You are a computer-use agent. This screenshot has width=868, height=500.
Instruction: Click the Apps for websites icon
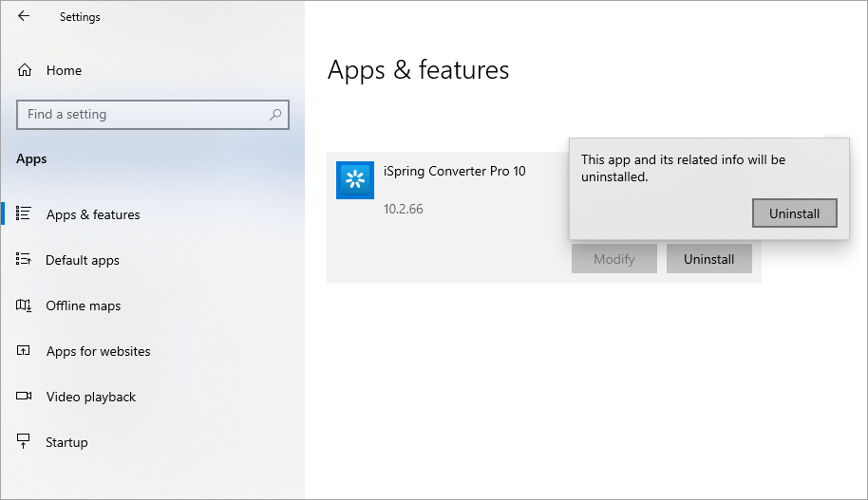[23, 351]
